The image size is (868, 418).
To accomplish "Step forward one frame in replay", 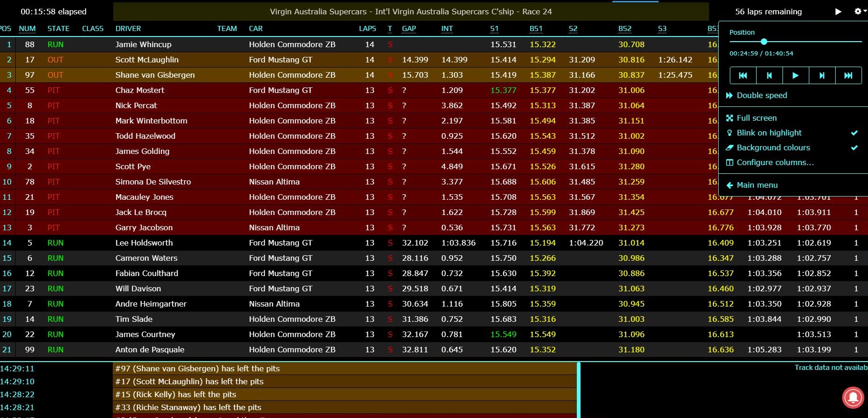I will click(822, 75).
